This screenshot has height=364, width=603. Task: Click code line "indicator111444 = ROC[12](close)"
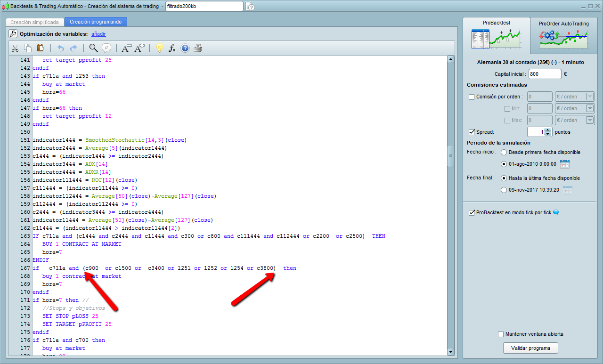pyautogui.click(x=85, y=180)
